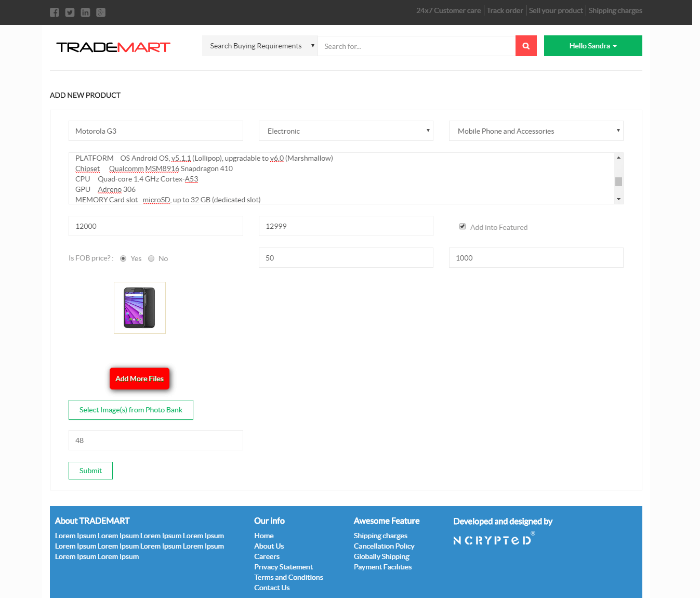Click the 12999 price field
Image resolution: width=700 pixels, height=598 pixels.
coord(346,226)
